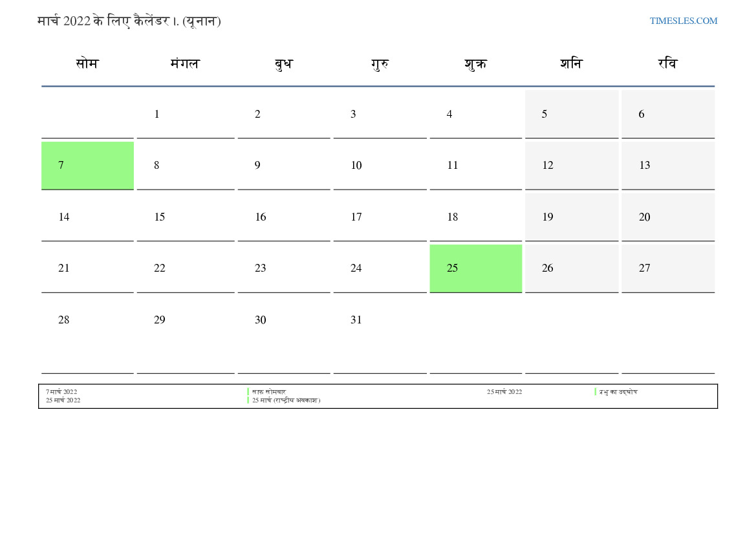Select the गुरु weekday header
756x535 pixels.
pos(380,63)
